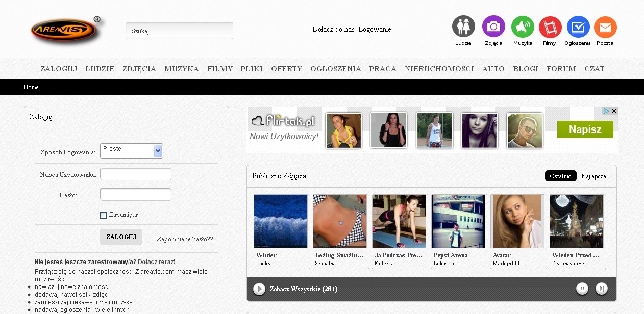Viewport: 644px width, 314px height.
Task: Open ZDJĘCIA in the main navigation
Action: tap(139, 69)
